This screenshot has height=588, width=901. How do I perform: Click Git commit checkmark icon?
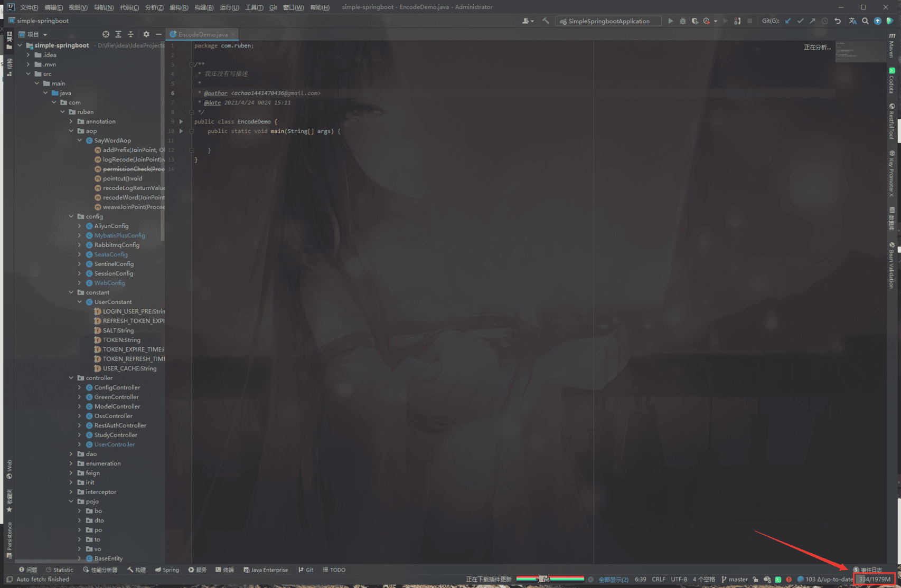(x=800, y=21)
